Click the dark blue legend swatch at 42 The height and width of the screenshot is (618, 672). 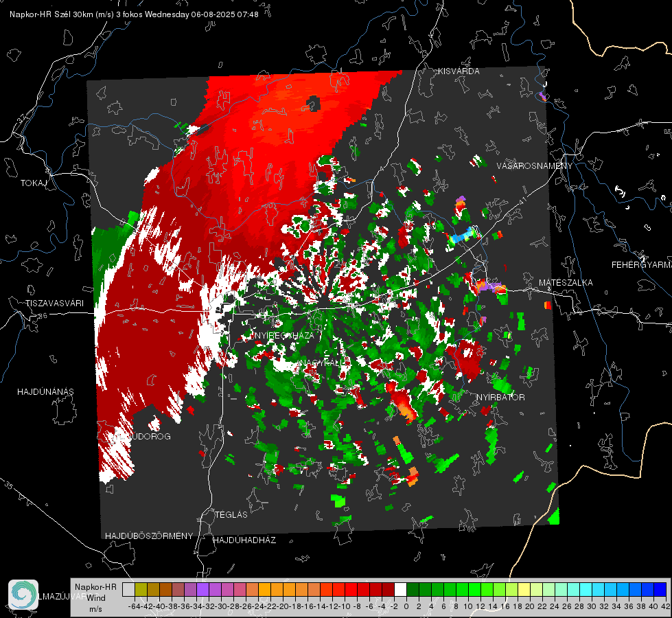[x=660, y=589]
